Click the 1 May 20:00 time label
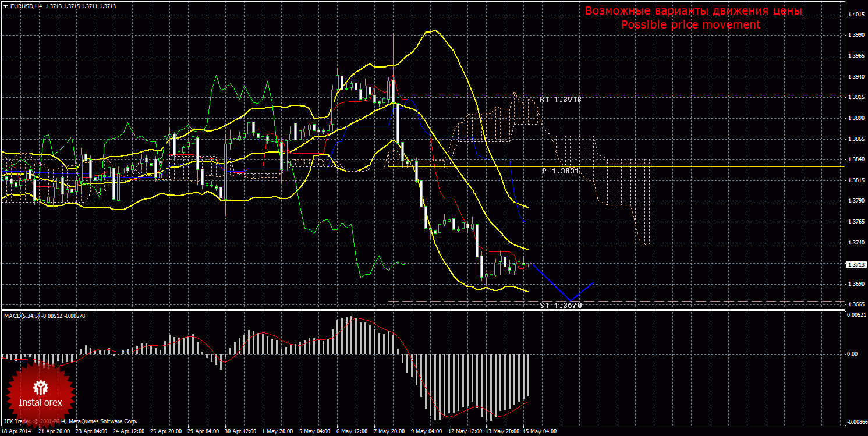This screenshot has width=868, height=436. [279, 431]
